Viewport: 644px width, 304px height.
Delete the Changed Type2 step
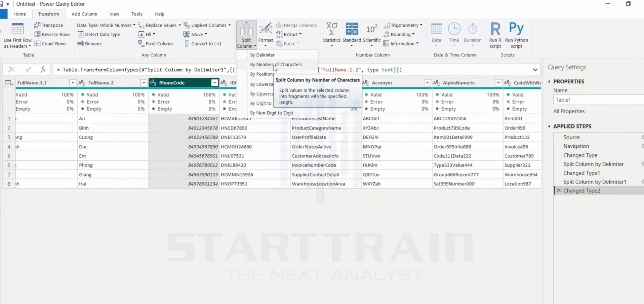click(x=559, y=191)
